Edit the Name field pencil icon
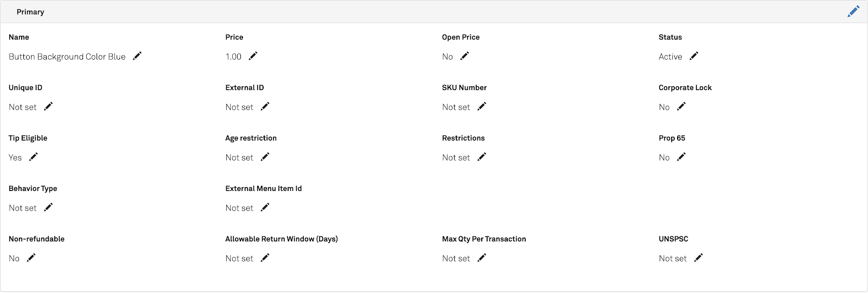Image resolution: width=868 pixels, height=293 pixels. coord(137,56)
